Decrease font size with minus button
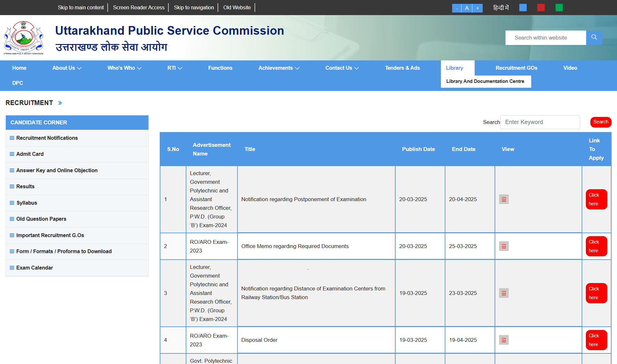This screenshot has width=617, height=364. pyautogui.click(x=456, y=8)
